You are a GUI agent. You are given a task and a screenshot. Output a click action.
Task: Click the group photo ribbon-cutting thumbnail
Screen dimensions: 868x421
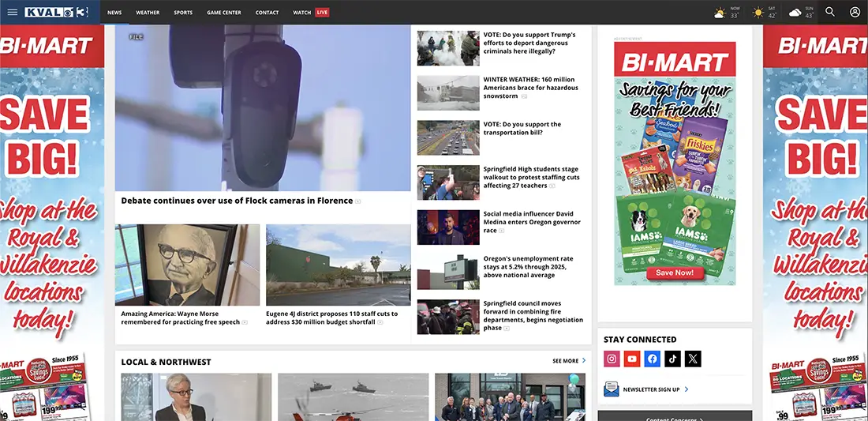click(x=510, y=397)
